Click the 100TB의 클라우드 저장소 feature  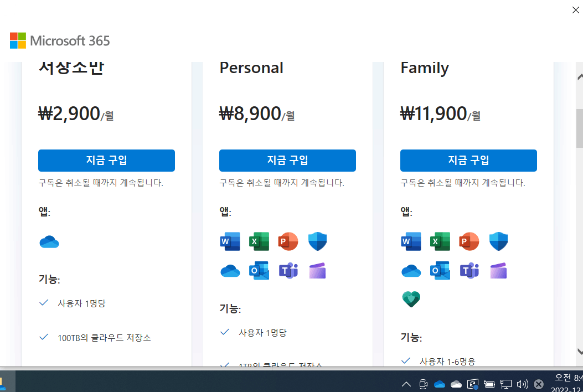(104, 338)
